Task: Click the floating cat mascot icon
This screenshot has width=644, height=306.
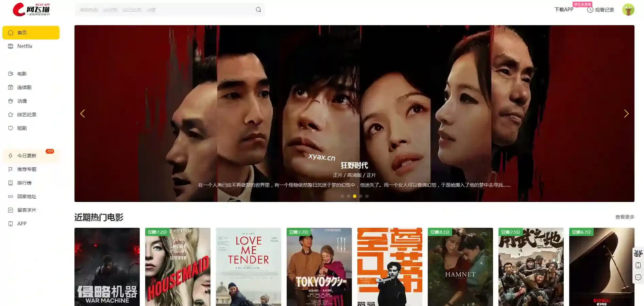Action: (638, 253)
